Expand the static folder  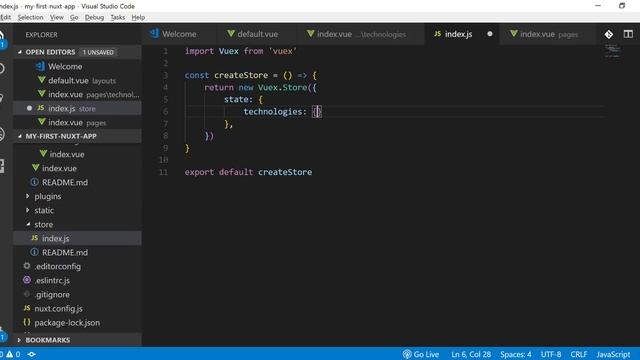coord(28,210)
